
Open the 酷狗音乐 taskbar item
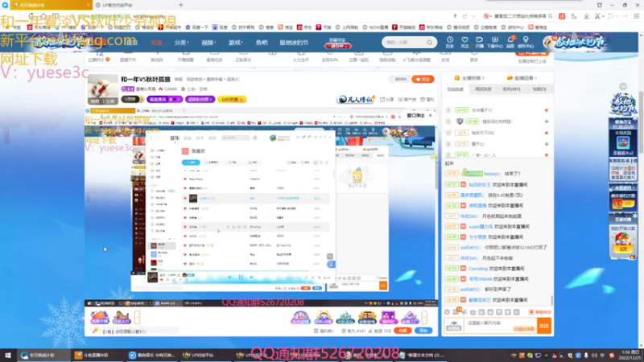151,355
